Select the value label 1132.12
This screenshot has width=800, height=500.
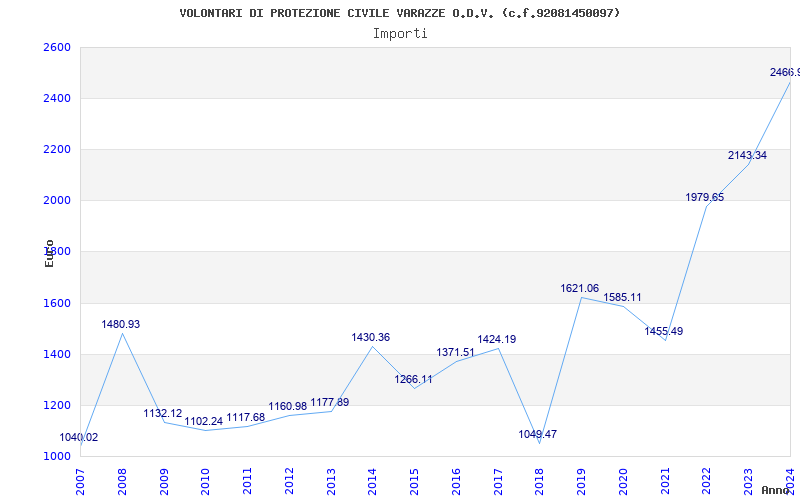(x=163, y=414)
